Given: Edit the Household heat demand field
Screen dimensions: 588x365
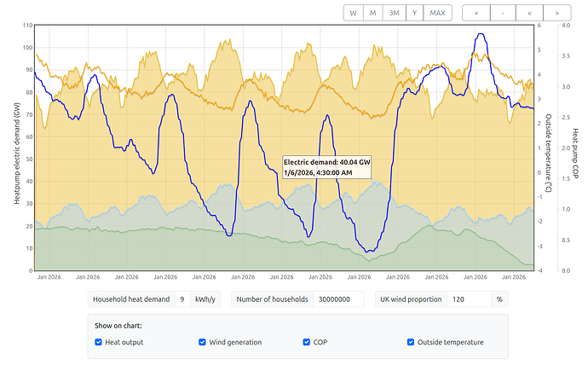Looking at the screenshot, I should (x=182, y=299).
